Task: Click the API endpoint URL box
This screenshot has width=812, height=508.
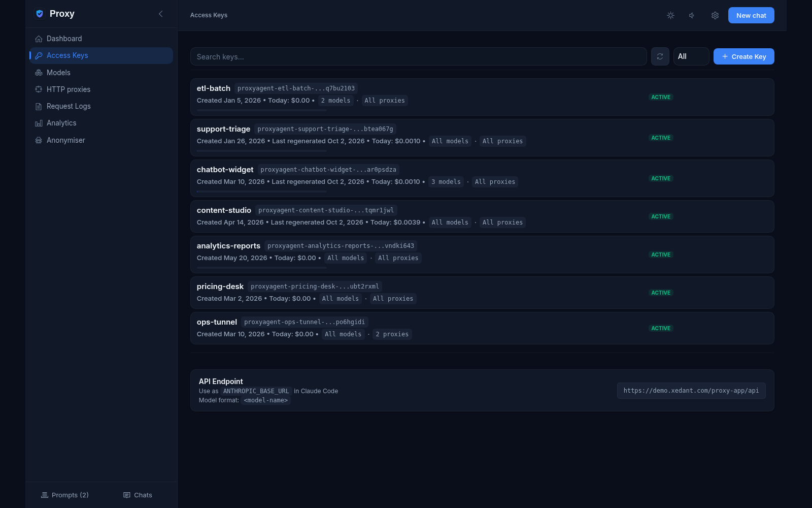Action: click(691, 391)
